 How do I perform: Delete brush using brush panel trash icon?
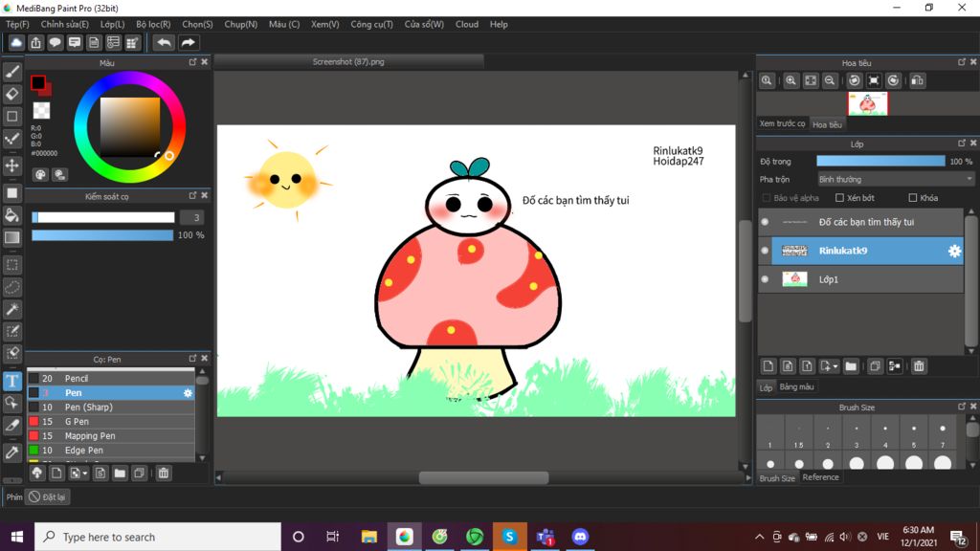tap(163, 473)
